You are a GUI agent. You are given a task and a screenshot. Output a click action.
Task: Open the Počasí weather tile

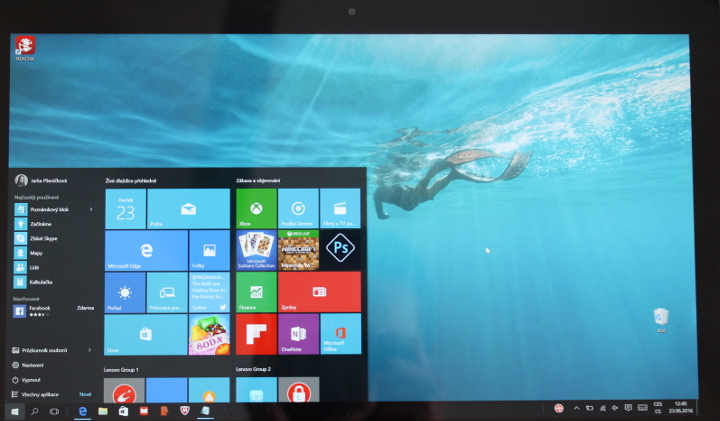pyautogui.click(x=125, y=292)
